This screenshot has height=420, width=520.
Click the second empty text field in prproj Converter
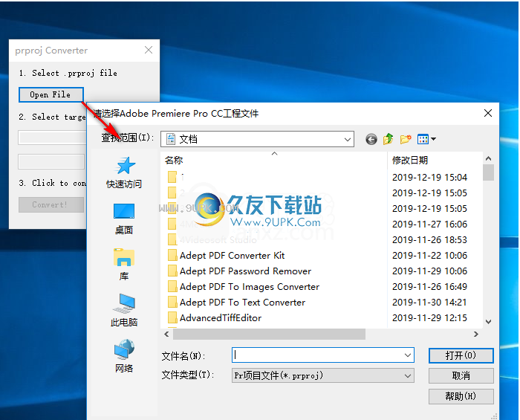51,161
